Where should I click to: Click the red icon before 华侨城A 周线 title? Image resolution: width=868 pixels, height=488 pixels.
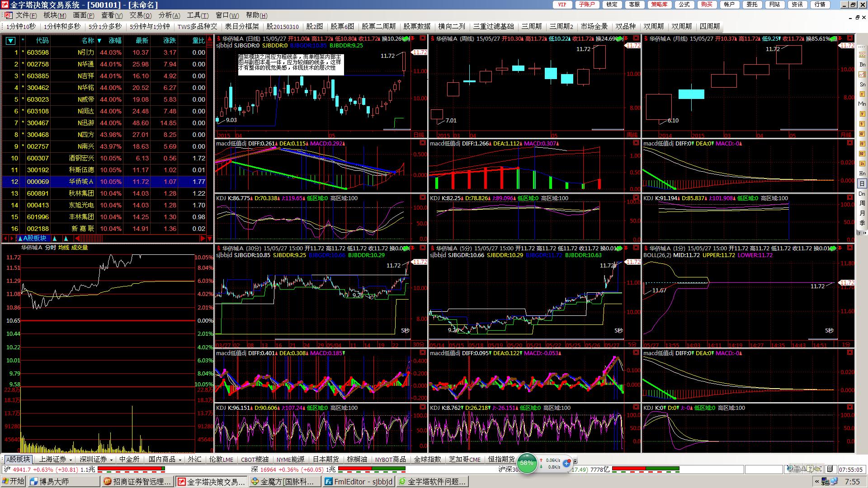432,39
